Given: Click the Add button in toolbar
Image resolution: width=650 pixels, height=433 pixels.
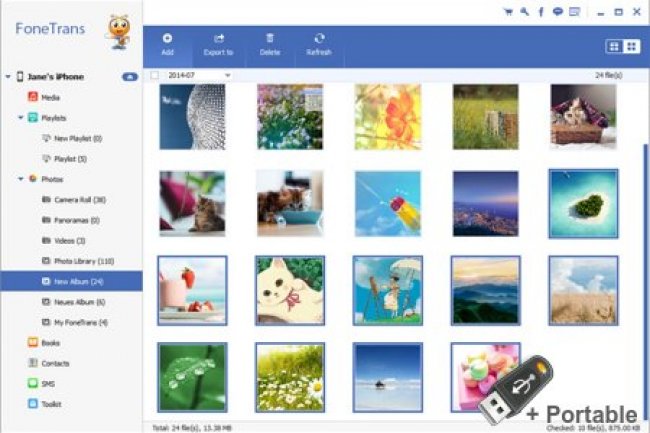Looking at the screenshot, I should tap(167, 44).
